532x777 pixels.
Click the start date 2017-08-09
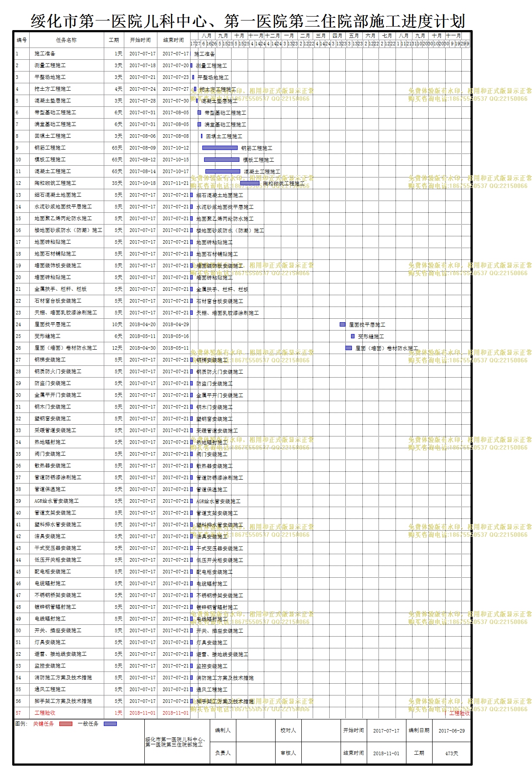pyautogui.click(x=143, y=148)
